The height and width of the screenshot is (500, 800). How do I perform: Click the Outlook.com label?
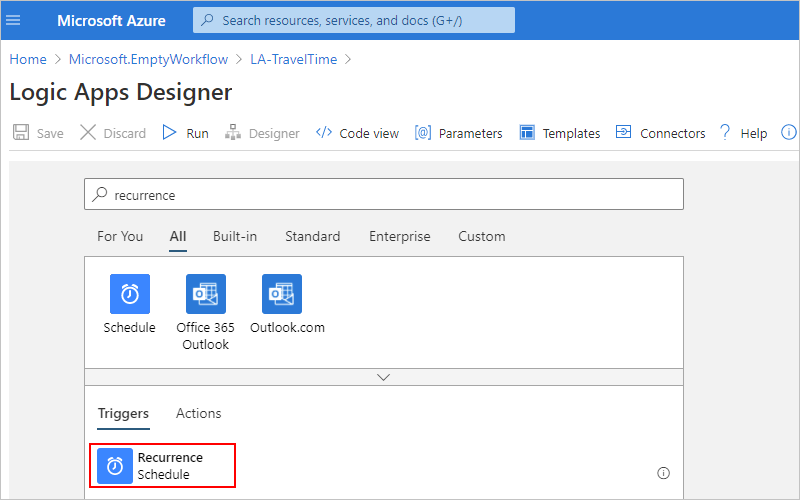(x=287, y=328)
